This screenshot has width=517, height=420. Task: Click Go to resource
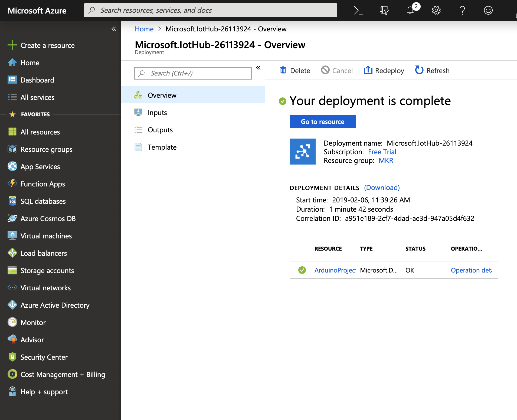pyautogui.click(x=322, y=121)
